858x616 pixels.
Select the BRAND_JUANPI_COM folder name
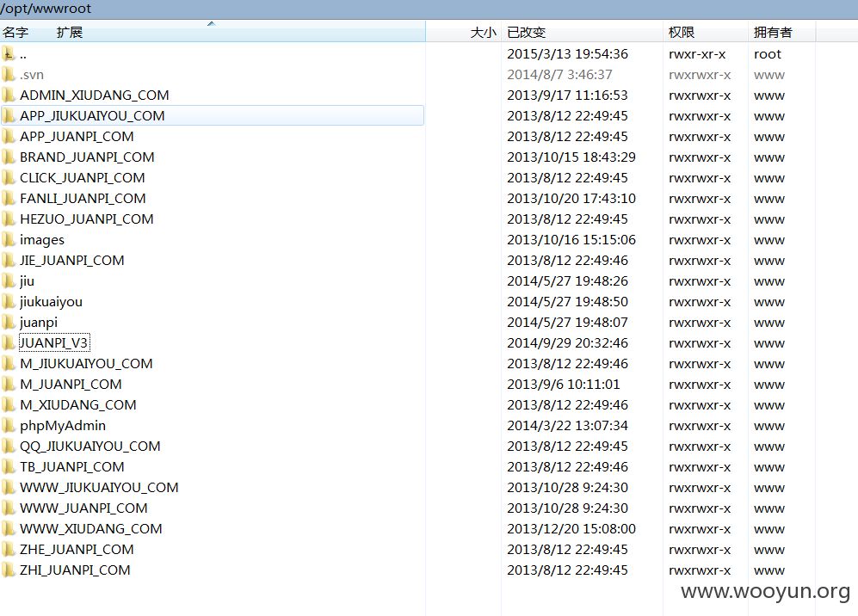click(x=87, y=157)
